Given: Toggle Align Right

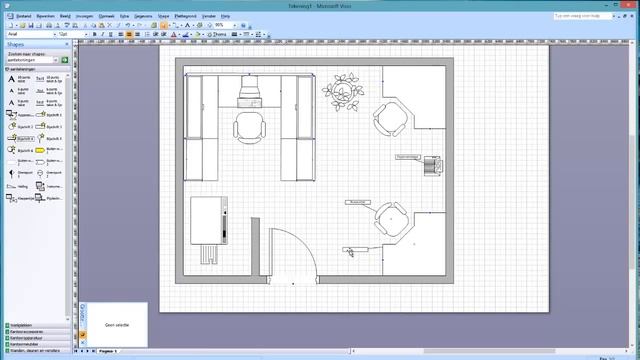Looking at the screenshot, I should point(137,34).
